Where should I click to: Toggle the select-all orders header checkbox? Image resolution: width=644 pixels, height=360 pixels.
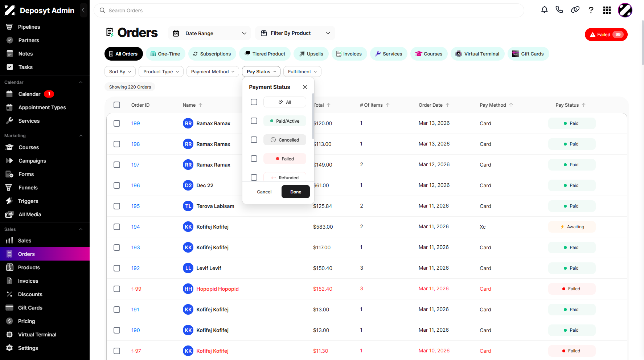pos(117,105)
